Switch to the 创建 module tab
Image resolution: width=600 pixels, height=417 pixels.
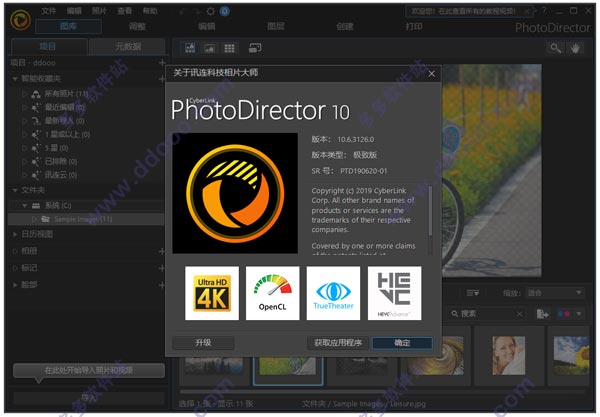point(344,26)
